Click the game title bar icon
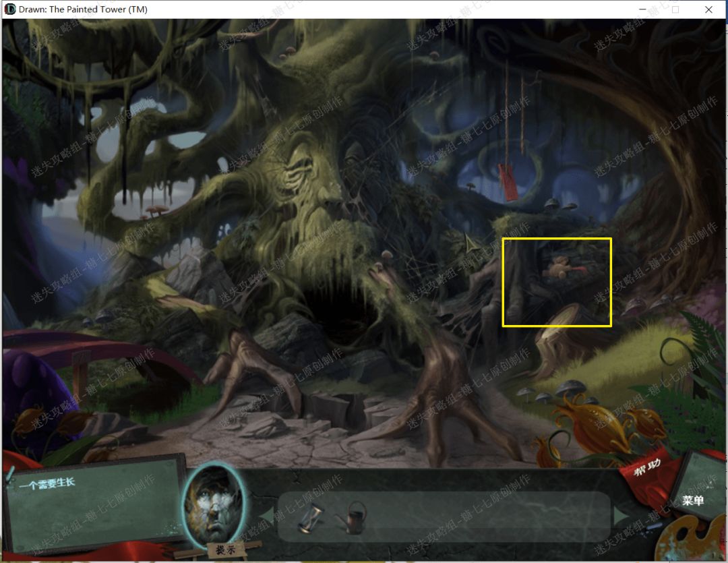The image size is (728, 563). 9,9
